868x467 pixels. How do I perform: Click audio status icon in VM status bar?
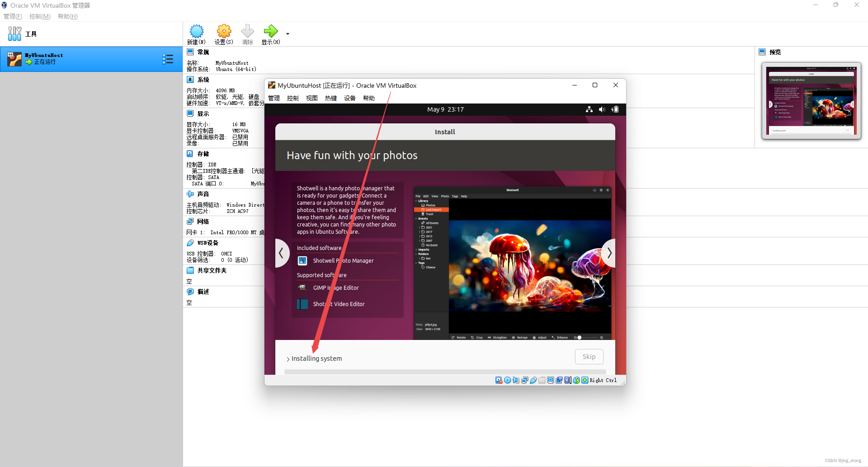click(516, 380)
